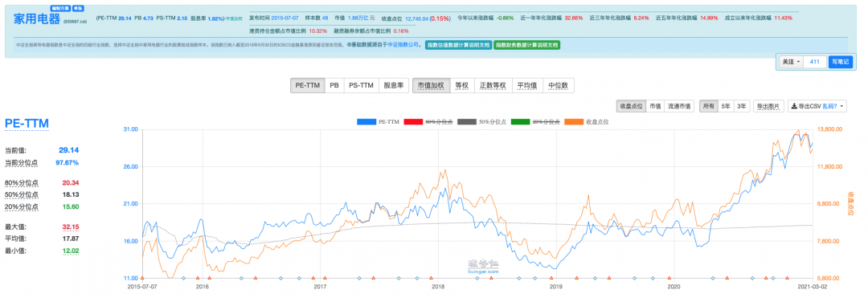The width and height of the screenshot is (868, 298).
Task: Click the PE-TTM heading in left panel
Action: pyautogui.click(x=27, y=123)
